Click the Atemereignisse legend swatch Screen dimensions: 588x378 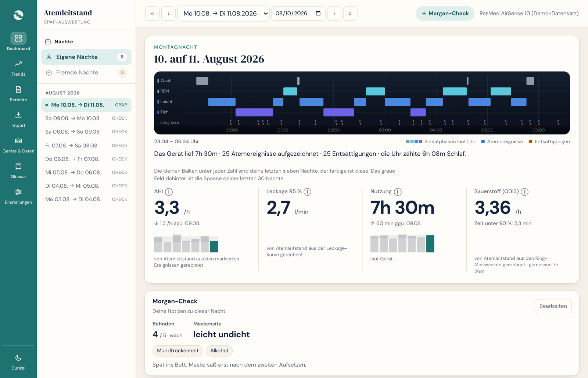(x=483, y=141)
